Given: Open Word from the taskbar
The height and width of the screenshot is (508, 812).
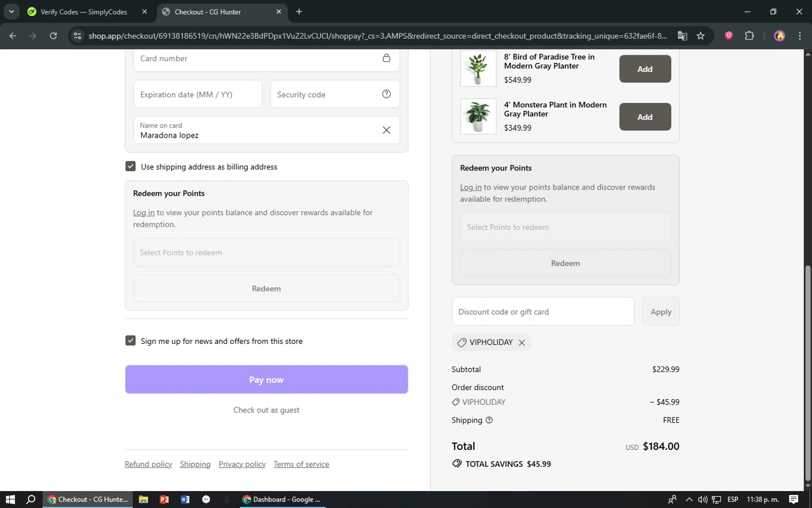Looking at the screenshot, I should (x=185, y=499).
